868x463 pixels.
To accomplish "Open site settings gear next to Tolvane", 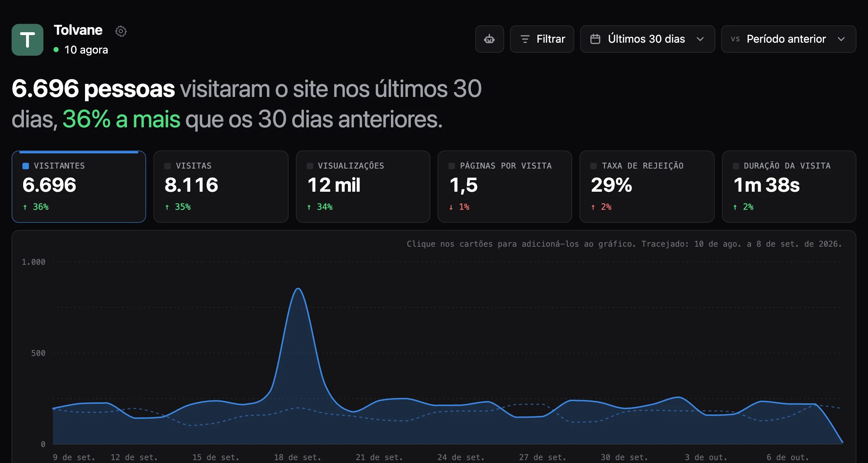I will pyautogui.click(x=121, y=31).
